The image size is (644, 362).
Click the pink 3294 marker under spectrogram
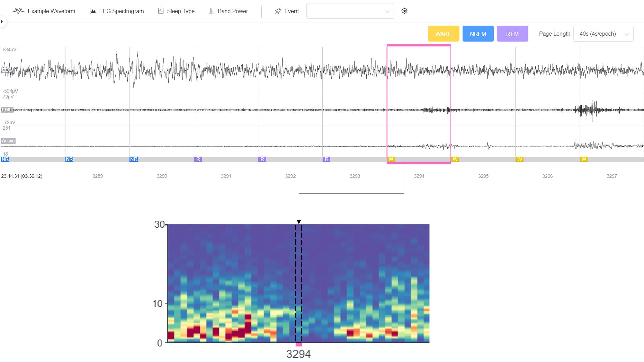tap(299, 345)
